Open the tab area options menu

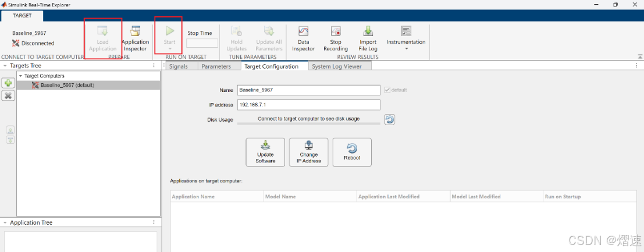pyautogui.click(x=636, y=66)
